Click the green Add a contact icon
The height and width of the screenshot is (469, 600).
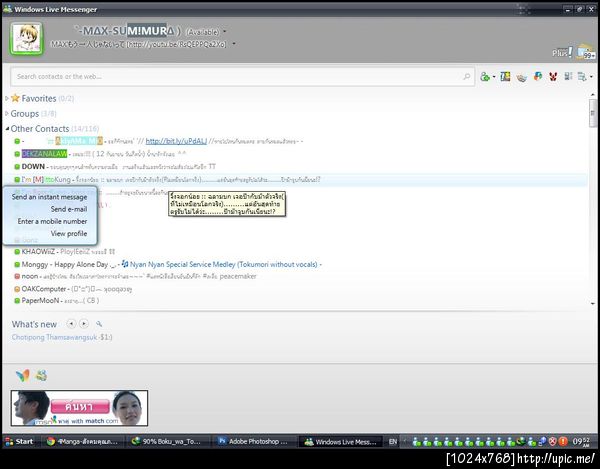point(485,77)
